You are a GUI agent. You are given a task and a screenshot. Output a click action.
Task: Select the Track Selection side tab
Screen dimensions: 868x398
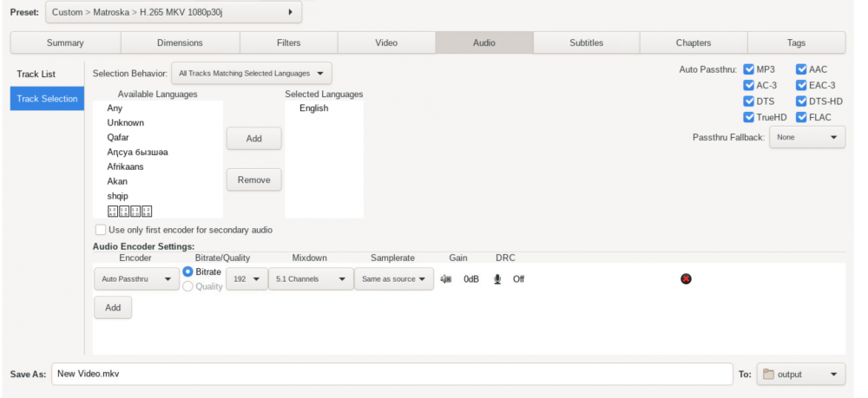47,98
